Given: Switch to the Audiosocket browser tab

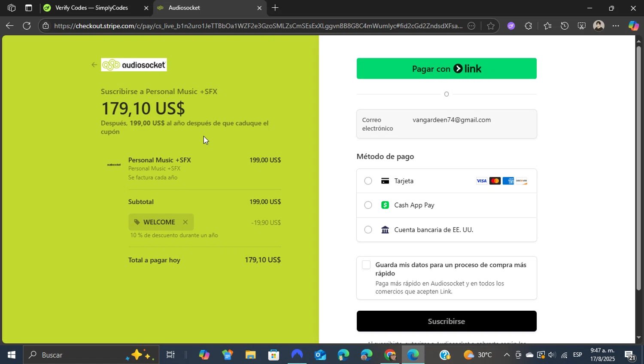Looking at the screenshot, I should click(x=210, y=8).
